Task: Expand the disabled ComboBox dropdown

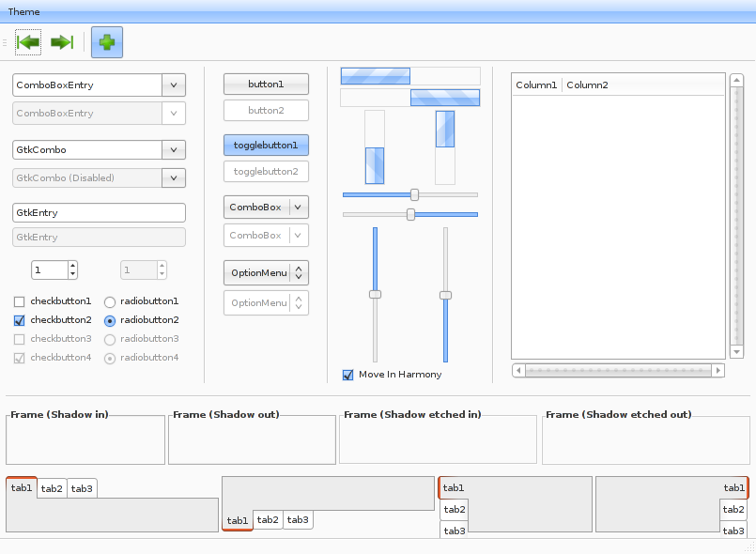Action: pyautogui.click(x=266, y=236)
